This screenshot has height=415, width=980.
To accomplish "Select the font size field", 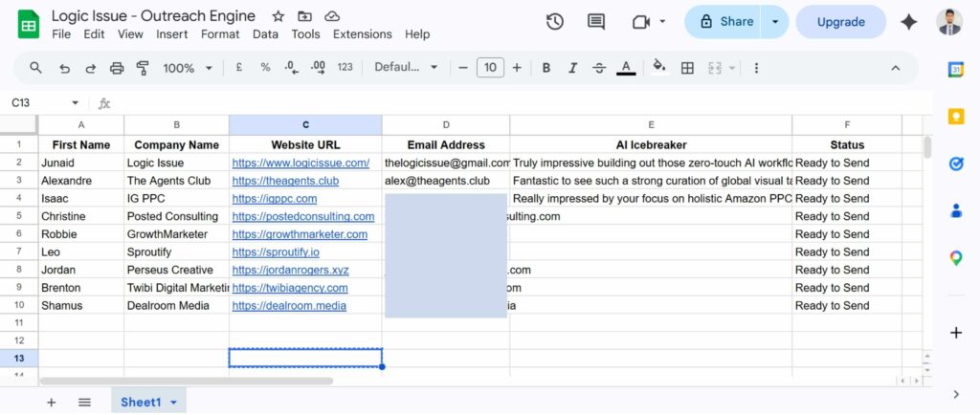I will (490, 67).
